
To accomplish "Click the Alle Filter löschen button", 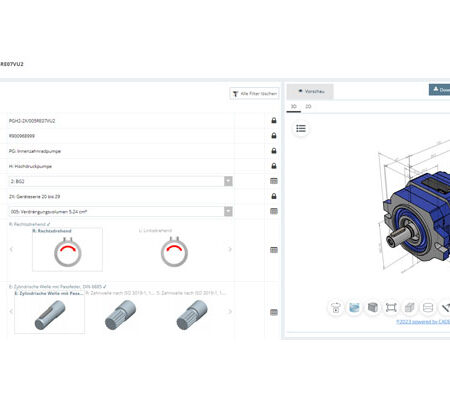I will pos(255,94).
